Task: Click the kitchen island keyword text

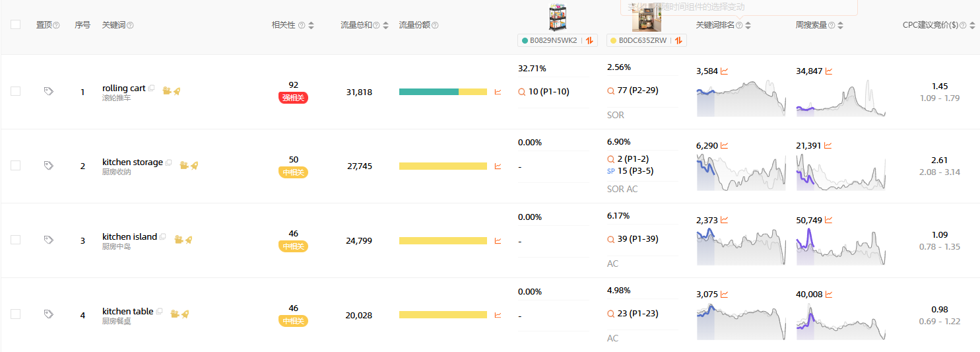Action: (x=129, y=236)
